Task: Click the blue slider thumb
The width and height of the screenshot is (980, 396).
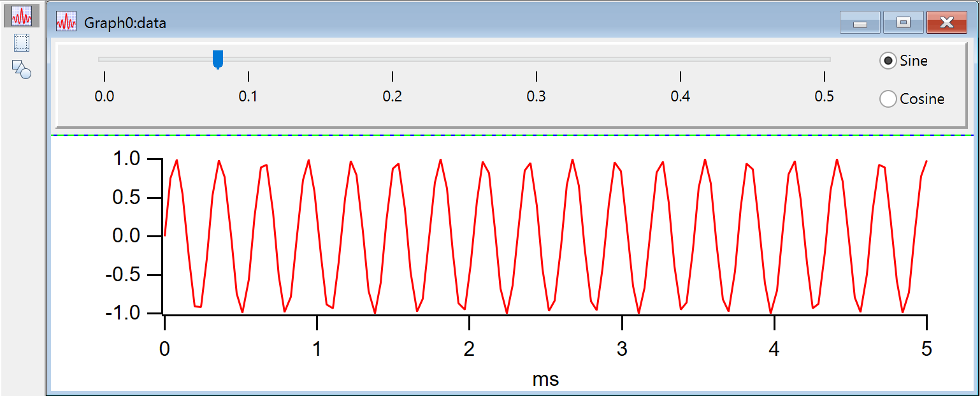Action: [x=217, y=59]
